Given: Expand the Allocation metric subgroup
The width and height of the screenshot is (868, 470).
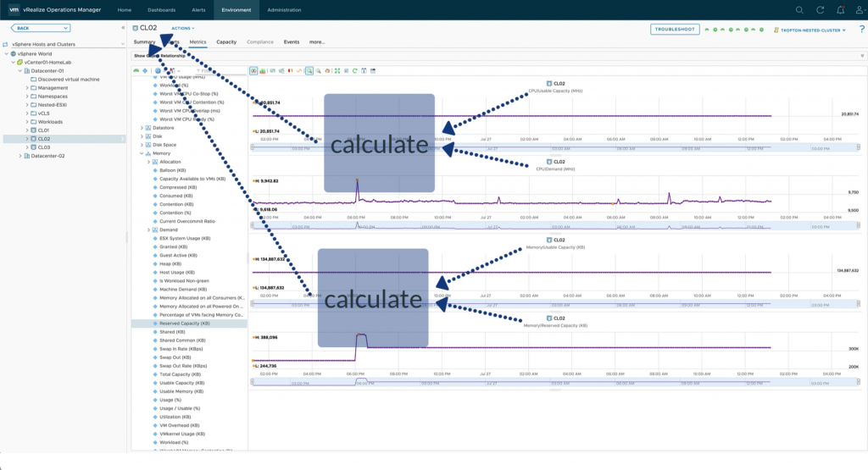Looking at the screenshot, I should coord(148,162).
